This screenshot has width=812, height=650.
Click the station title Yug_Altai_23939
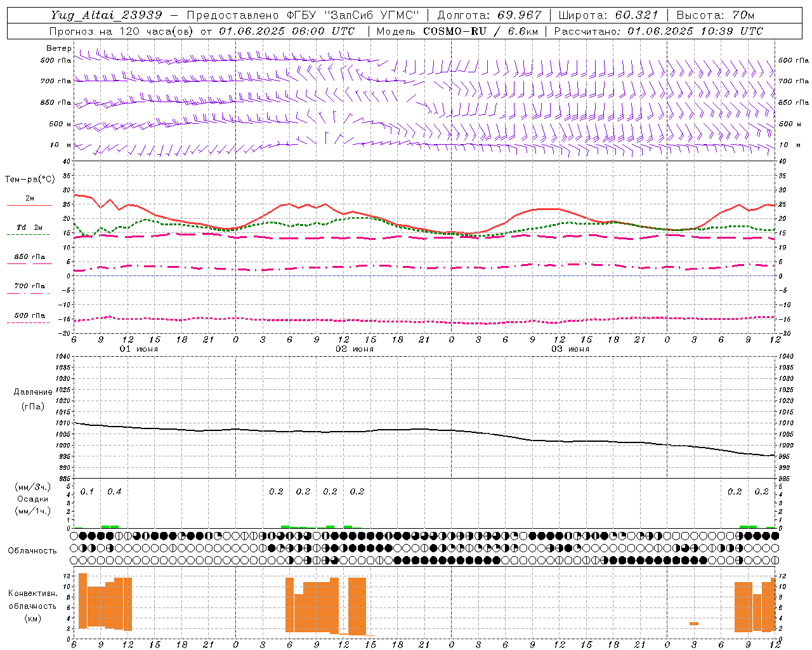tap(106, 15)
